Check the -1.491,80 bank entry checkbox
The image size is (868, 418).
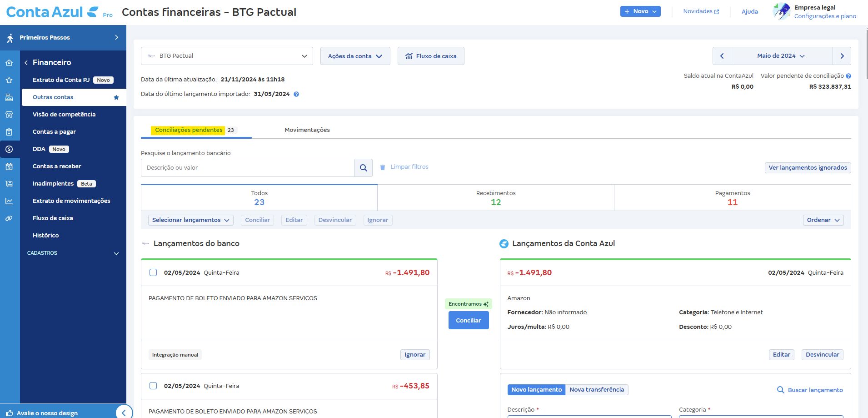tap(153, 272)
